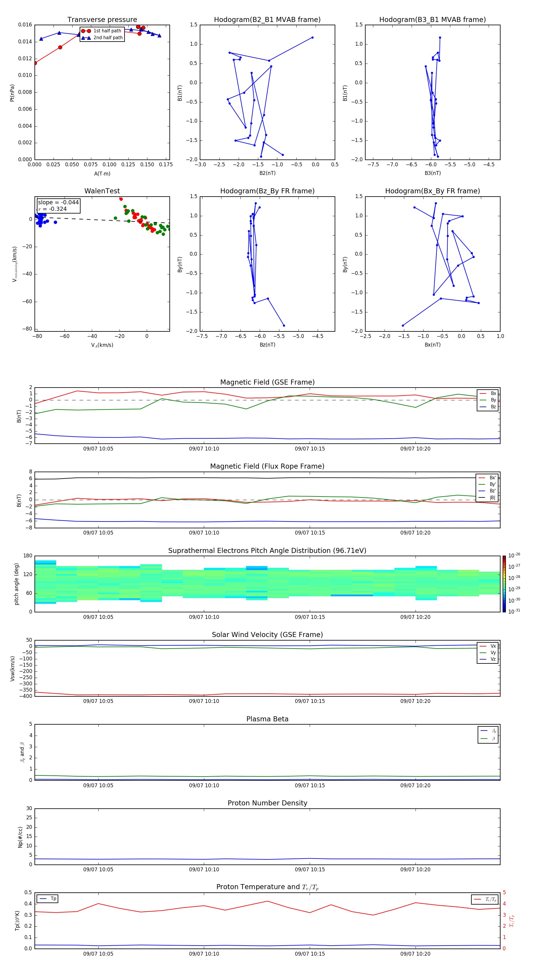
Task: Click the 'r = -0.324' annotation
Action: 53,209
